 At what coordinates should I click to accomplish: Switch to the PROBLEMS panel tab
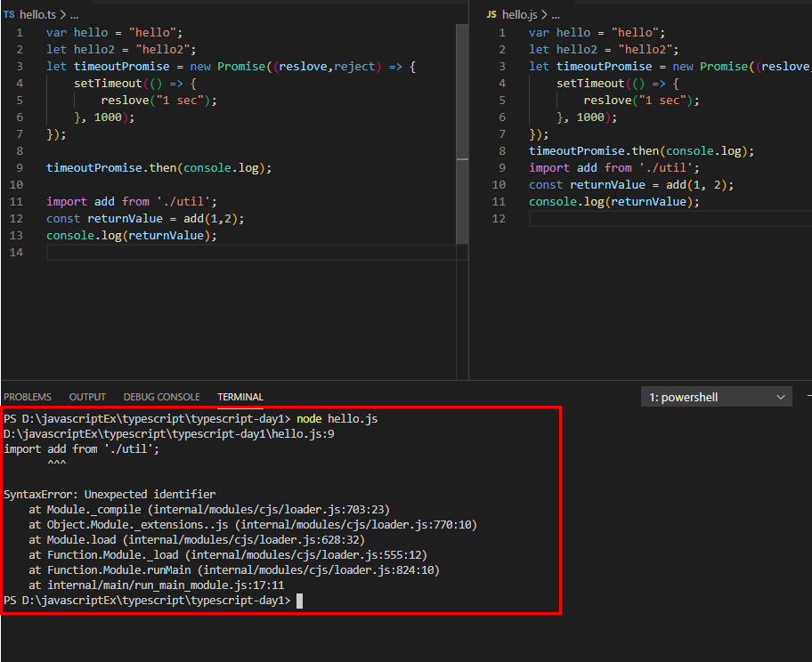tap(28, 397)
